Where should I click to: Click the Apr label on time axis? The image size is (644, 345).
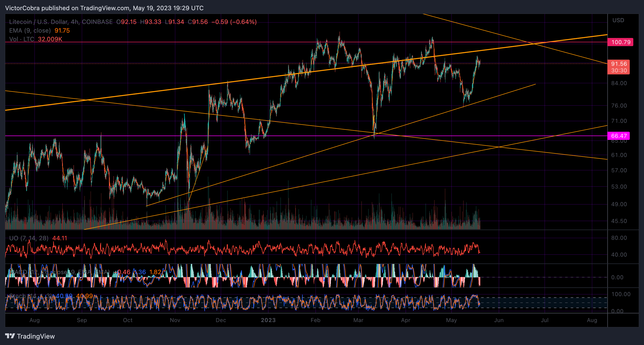tap(406, 320)
